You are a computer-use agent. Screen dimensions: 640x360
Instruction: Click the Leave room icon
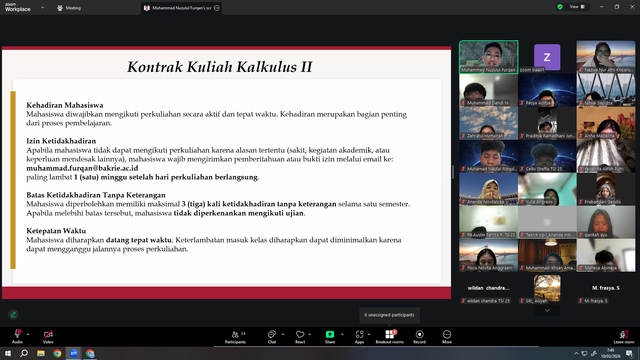[x=624, y=334]
